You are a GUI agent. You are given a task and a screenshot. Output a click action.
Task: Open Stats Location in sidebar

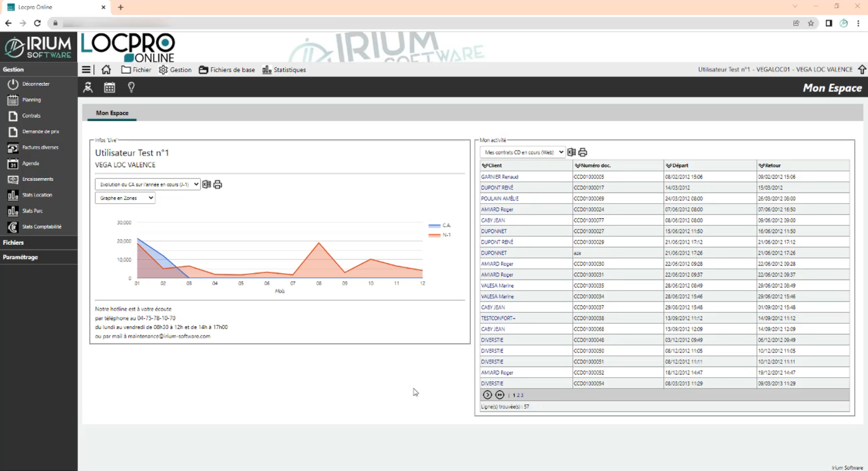38,195
